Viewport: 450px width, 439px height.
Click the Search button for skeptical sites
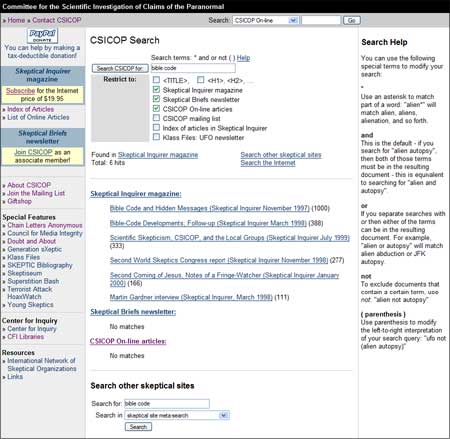(x=138, y=427)
